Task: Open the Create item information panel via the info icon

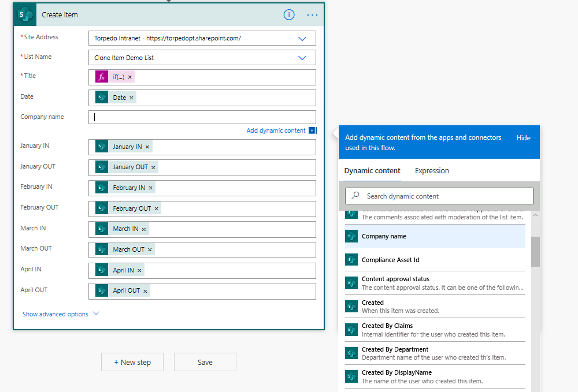Action: click(289, 15)
